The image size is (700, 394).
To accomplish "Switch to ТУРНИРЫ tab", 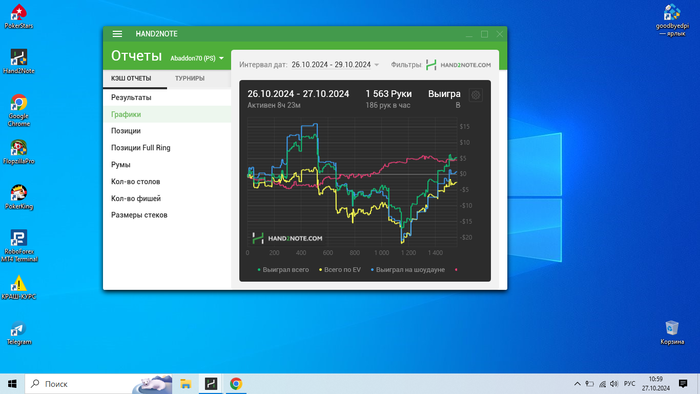I will point(190,79).
